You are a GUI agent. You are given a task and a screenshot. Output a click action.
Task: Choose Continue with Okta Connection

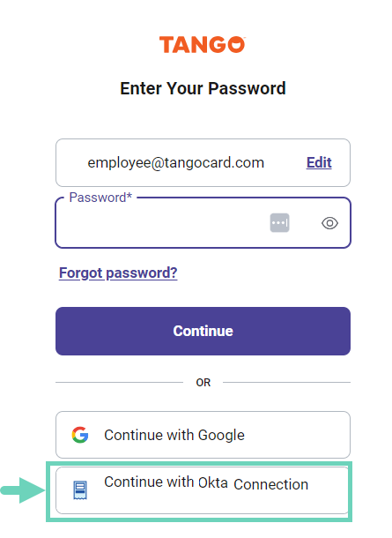[203, 490]
